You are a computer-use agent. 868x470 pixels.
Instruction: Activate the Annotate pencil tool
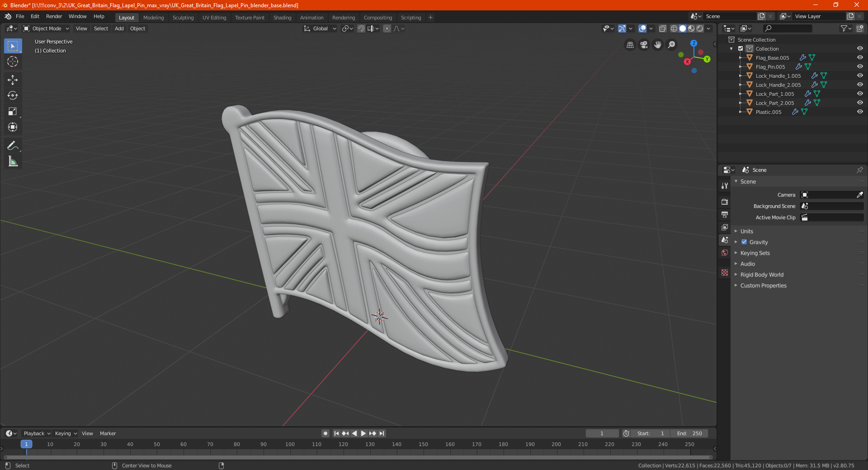coord(13,146)
